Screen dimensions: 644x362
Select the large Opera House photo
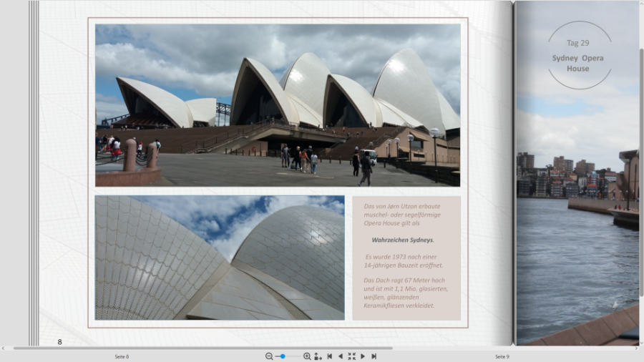point(278,105)
